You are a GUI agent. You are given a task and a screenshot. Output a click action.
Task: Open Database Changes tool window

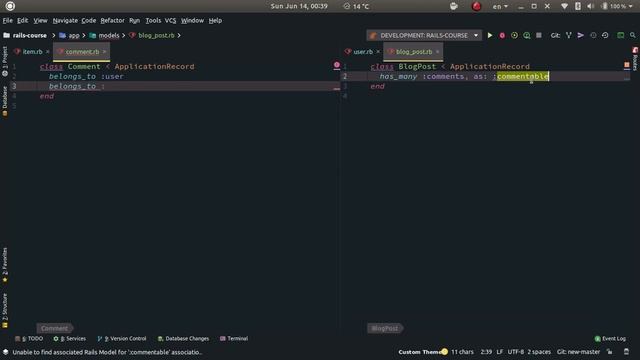(183, 338)
